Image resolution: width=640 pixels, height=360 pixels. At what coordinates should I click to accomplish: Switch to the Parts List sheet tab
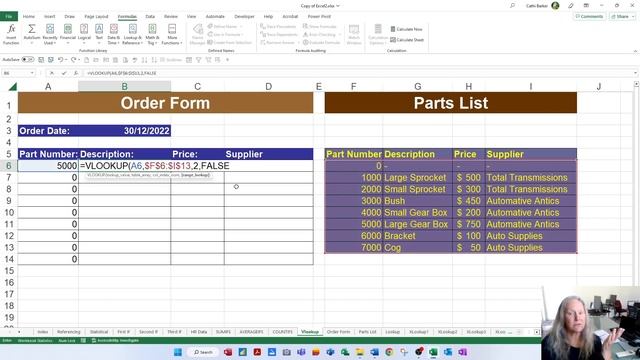click(x=367, y=332)
